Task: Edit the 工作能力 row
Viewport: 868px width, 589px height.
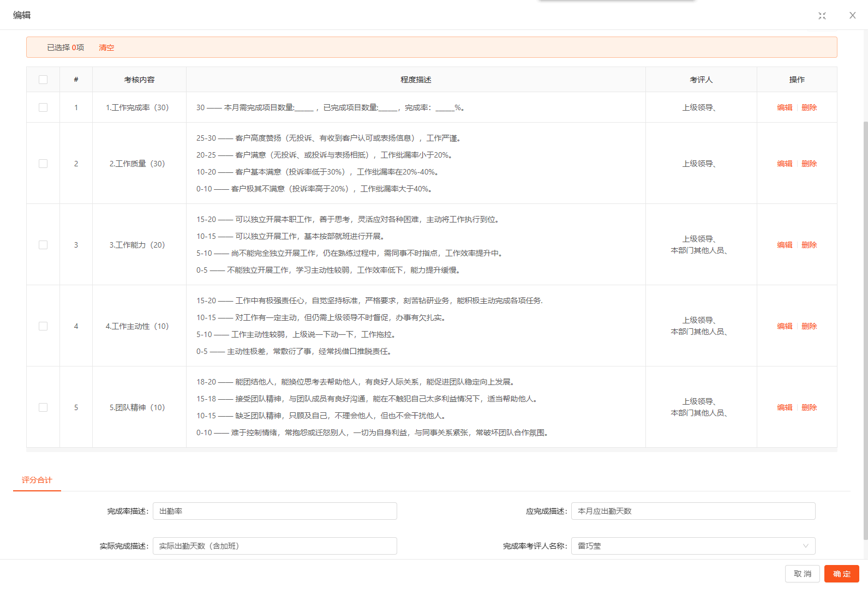Action: click(x=785, y=245)
